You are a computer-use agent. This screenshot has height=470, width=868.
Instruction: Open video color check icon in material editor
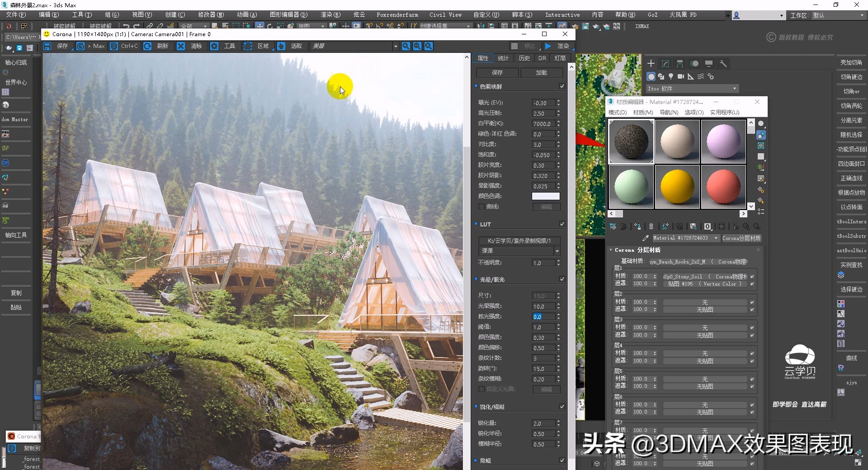(761, 167)
